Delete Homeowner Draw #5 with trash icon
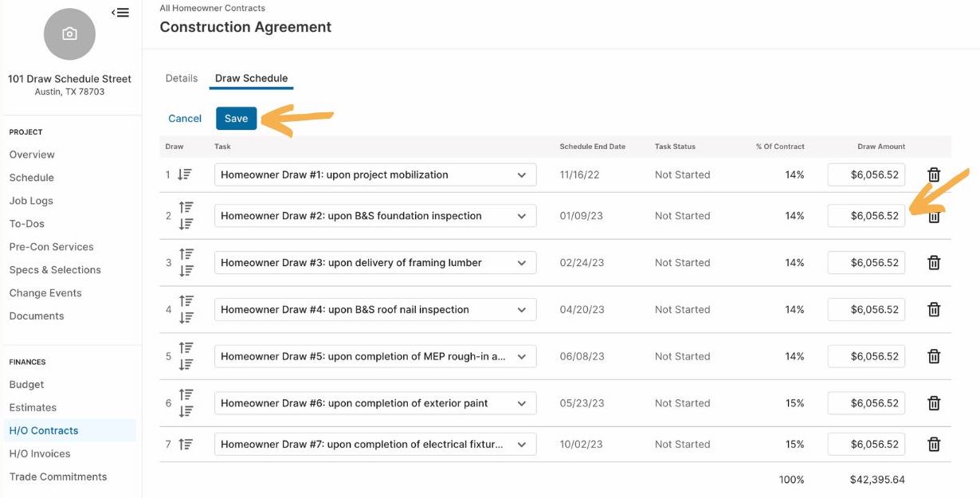 [935, 356]
